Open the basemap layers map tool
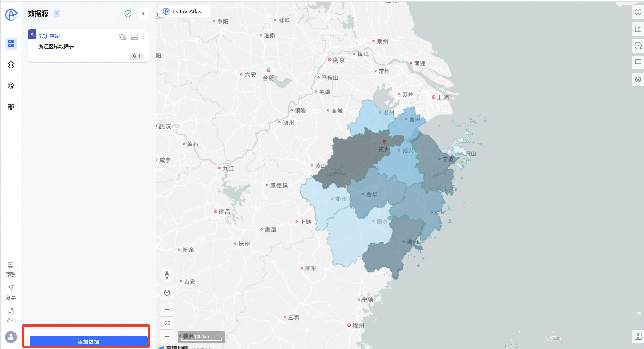644x349 pixels. (638, 80)
